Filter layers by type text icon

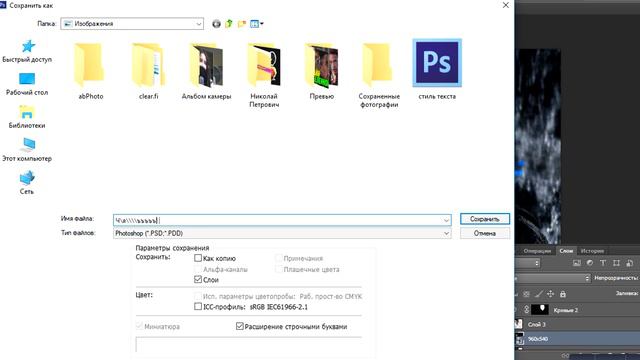click(603, 263)
